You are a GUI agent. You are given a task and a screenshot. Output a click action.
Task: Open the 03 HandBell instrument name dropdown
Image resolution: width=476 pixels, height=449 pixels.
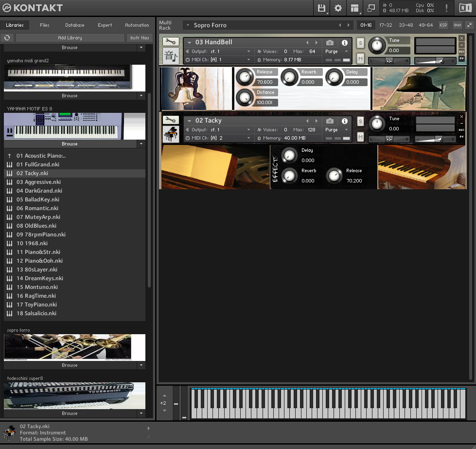[190, 42]
